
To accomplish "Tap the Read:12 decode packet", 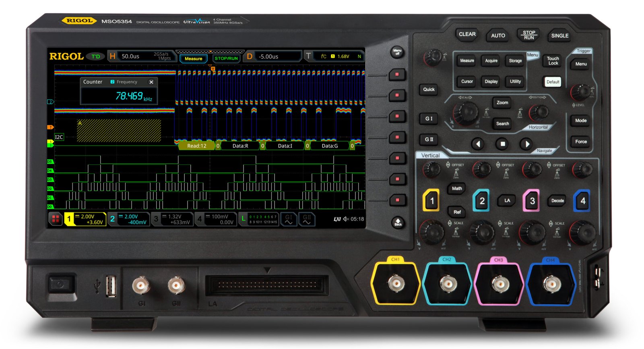I will [x=197, y=146].
